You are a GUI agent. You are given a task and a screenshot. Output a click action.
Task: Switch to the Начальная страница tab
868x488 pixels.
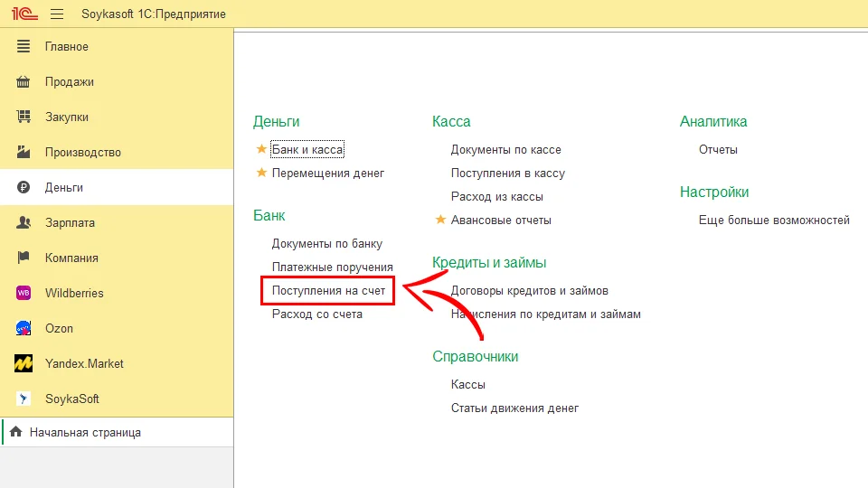pyautogui.click(x=85, y=433)
